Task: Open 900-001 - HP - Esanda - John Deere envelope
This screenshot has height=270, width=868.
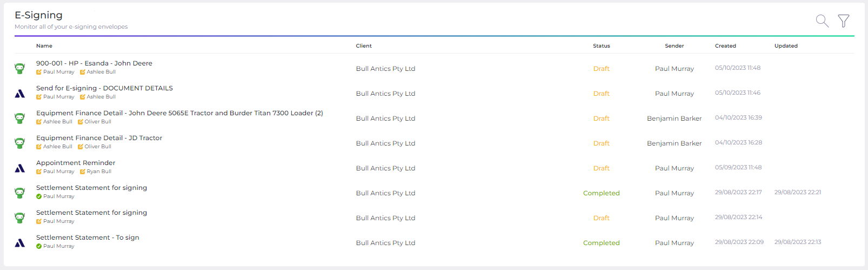Action: point(94,63)
